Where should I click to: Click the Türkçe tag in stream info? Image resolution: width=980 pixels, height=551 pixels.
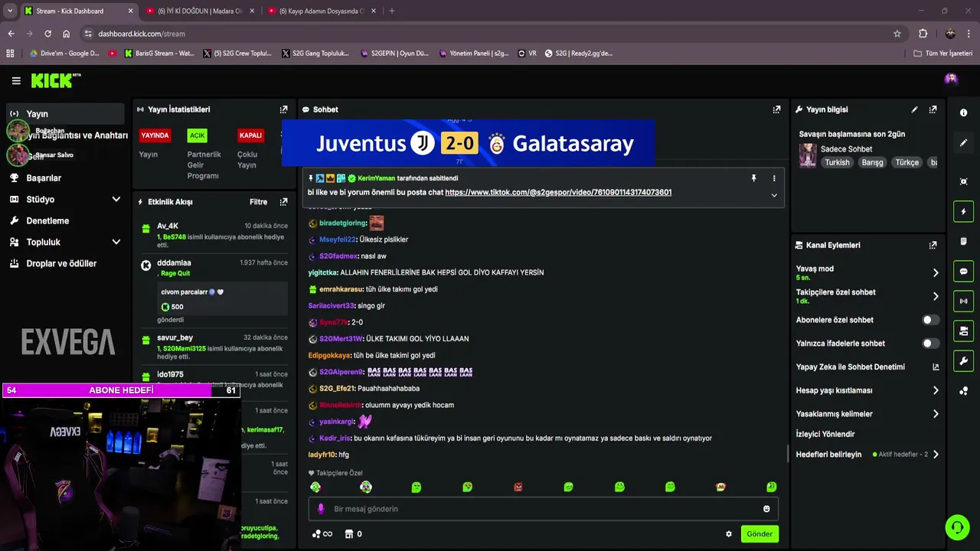point(907,162)
